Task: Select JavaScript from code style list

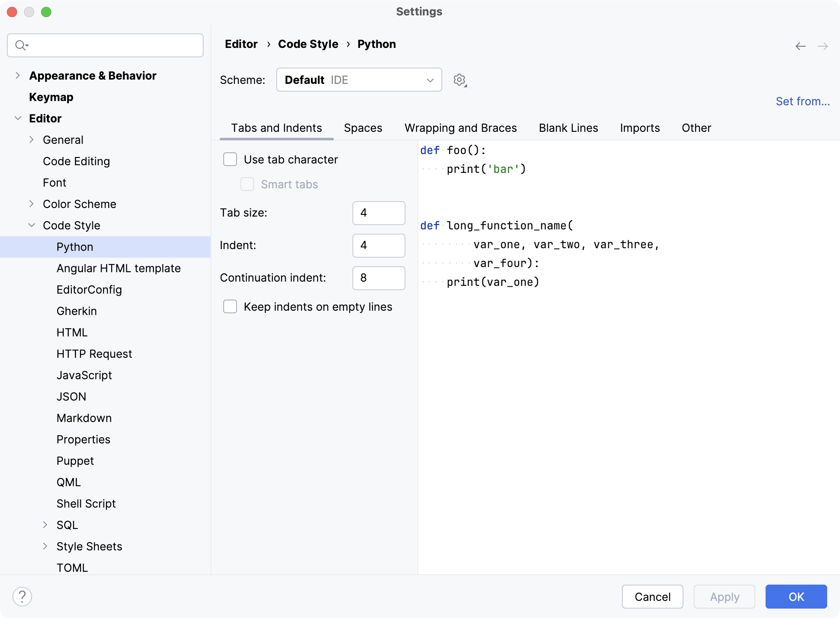Action: (84, 375)
